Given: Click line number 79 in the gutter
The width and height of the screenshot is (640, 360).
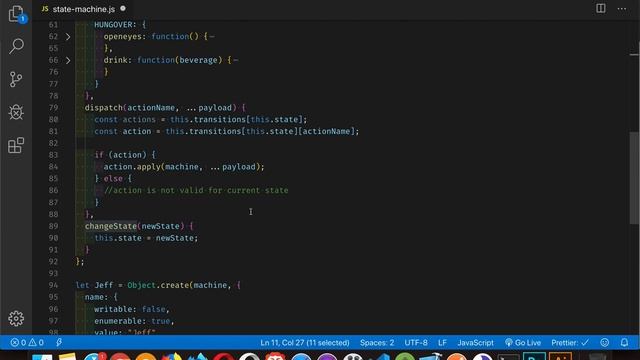Looking at the screenshot, I should coord(53,108).
